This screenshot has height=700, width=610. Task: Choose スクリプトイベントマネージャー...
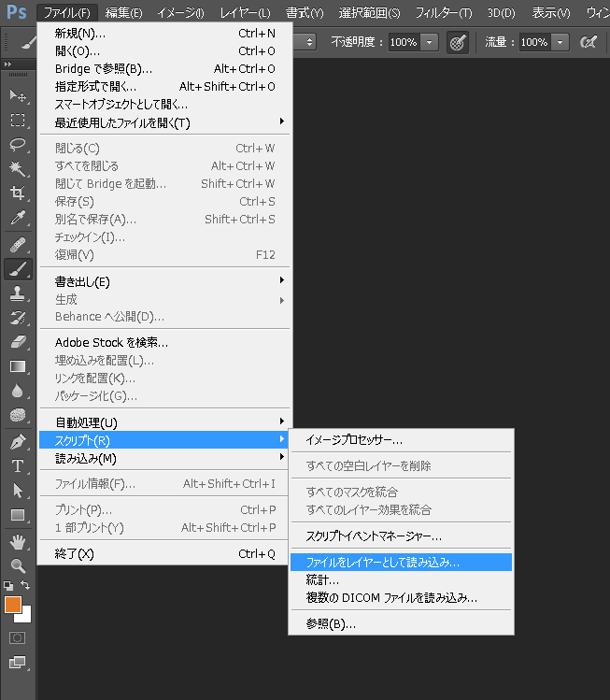[401, 536]
